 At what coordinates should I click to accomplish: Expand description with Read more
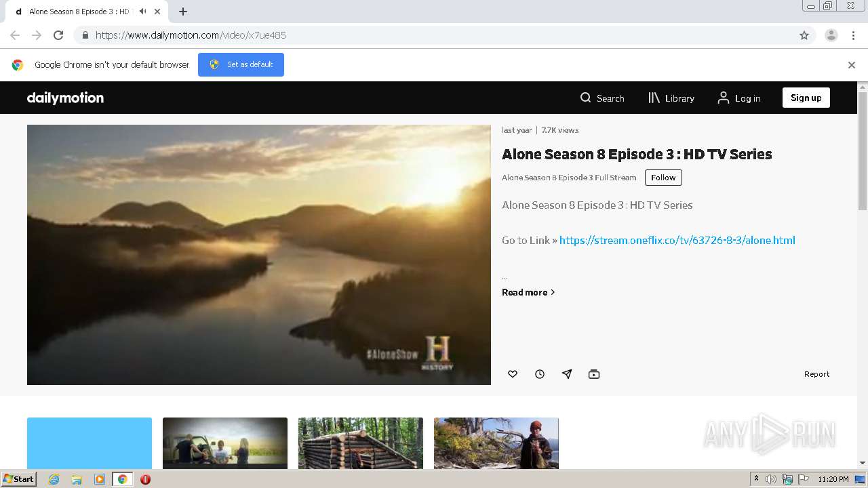pos(528,292)
